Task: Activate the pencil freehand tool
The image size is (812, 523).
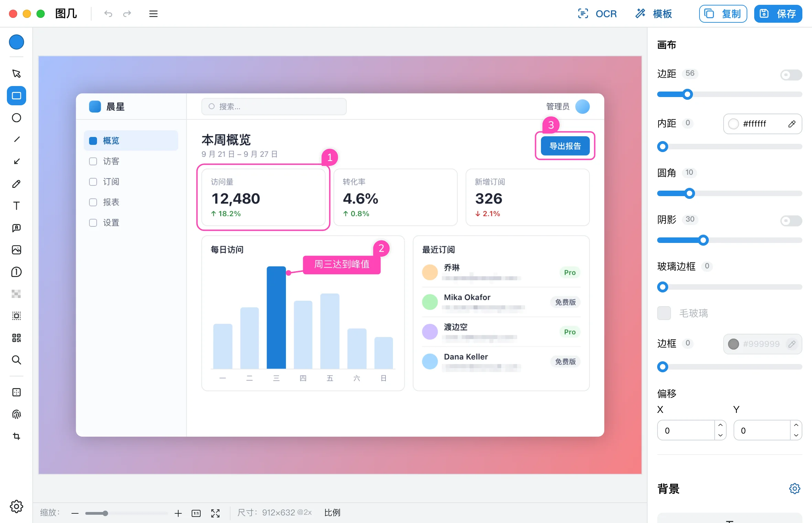Action: click(x=17, y=184)
